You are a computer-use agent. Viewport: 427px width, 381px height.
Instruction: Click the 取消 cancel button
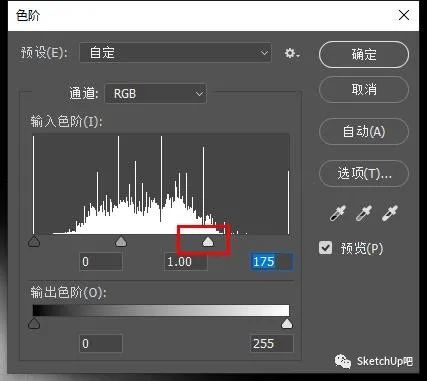(x=364, y=89)
